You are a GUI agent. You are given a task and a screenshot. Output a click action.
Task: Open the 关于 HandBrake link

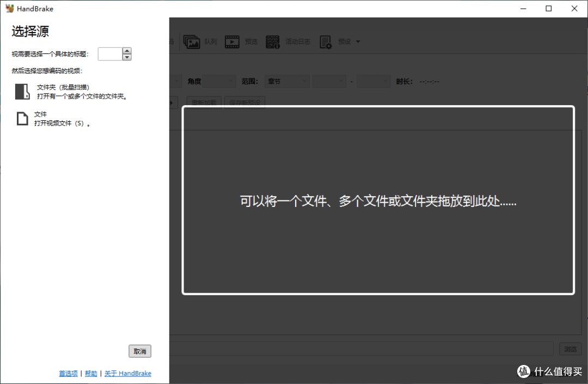coord(128,374)
